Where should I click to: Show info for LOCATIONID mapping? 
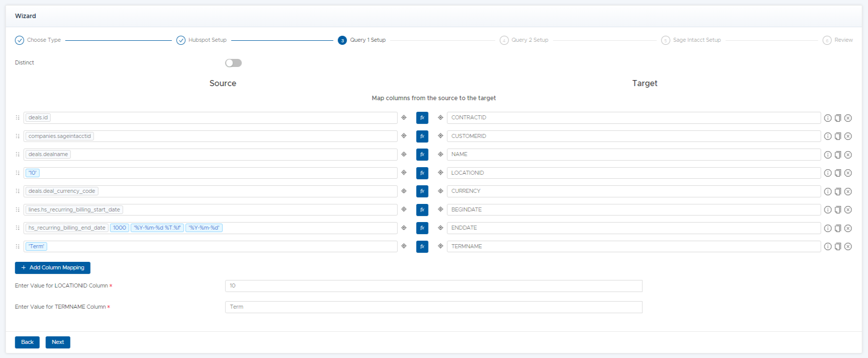(828, 173)
